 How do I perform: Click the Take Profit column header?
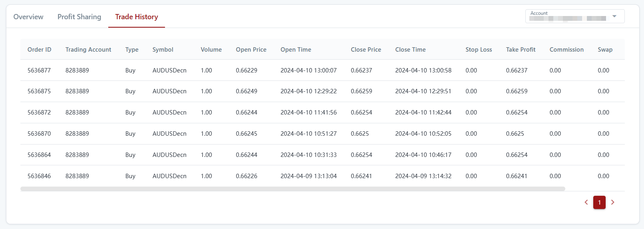pos(521,50)
